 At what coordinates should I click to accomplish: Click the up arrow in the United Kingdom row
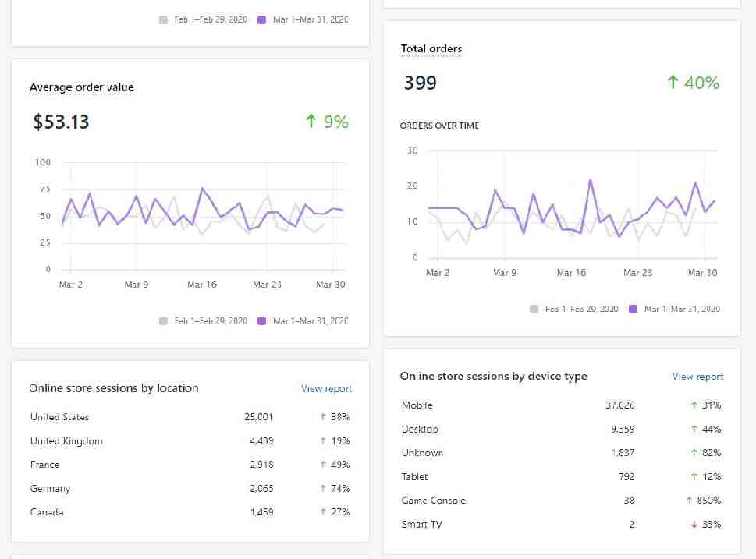tap(323, 440)
